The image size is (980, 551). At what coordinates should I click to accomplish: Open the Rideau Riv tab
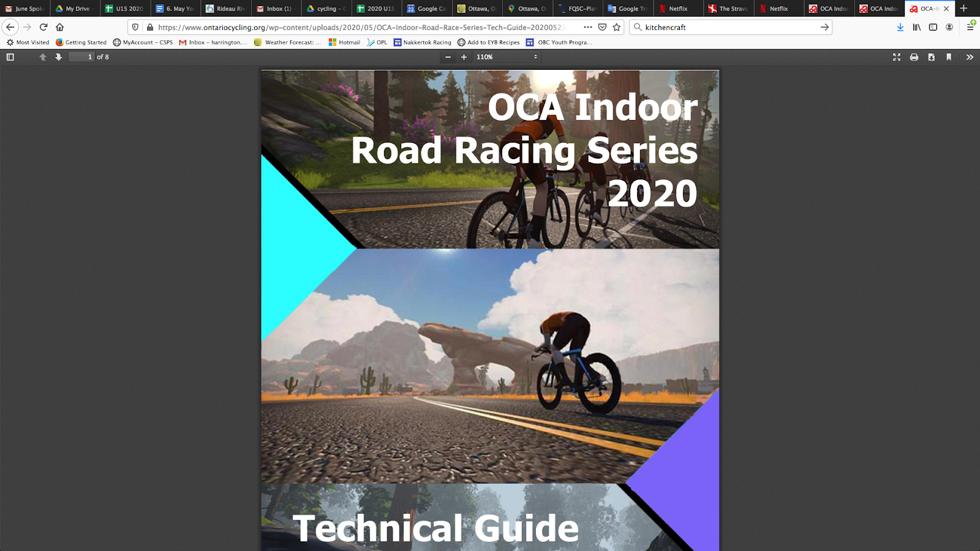point(225,9)
